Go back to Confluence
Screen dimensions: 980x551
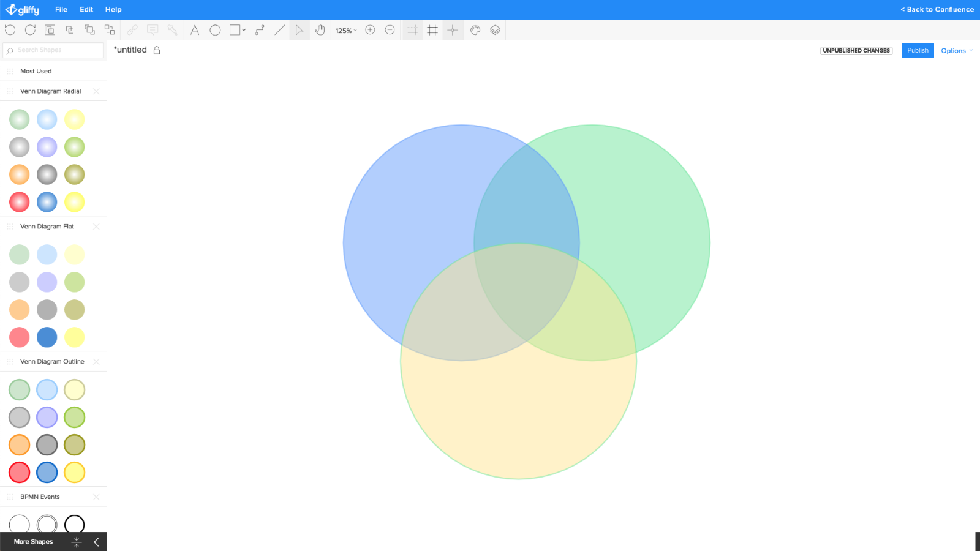[x=937, y=9]
